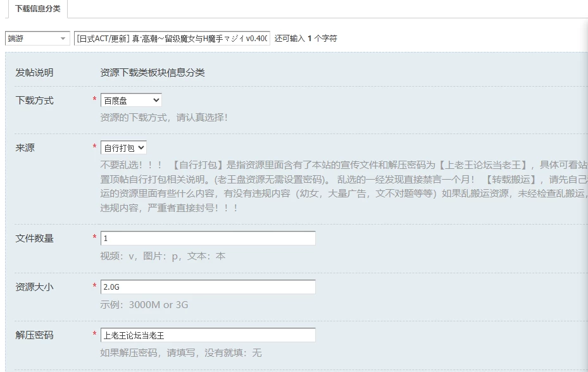Open the 端游 category dropdown
Viewport: 588px width, 372px height.
point(37,38)
